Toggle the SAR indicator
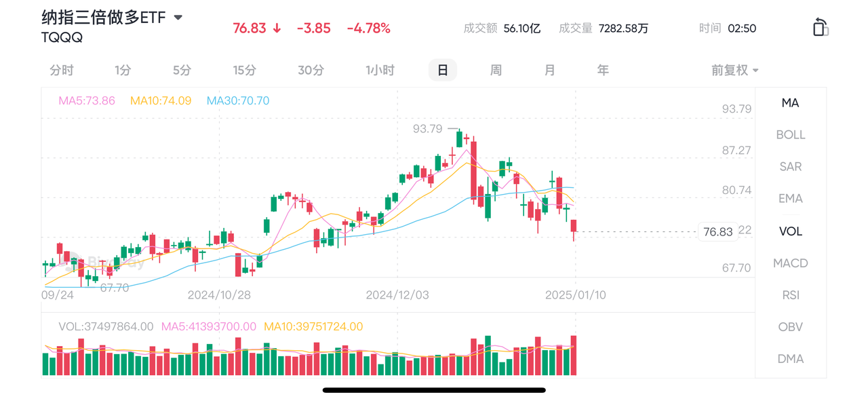 tap(791, 167)
